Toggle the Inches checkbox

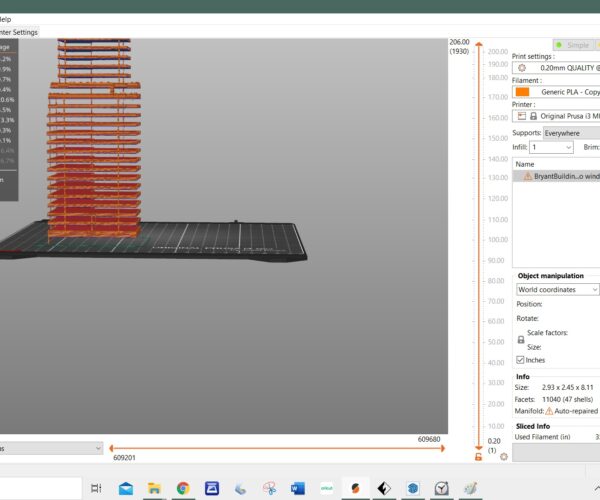(521, 359)
